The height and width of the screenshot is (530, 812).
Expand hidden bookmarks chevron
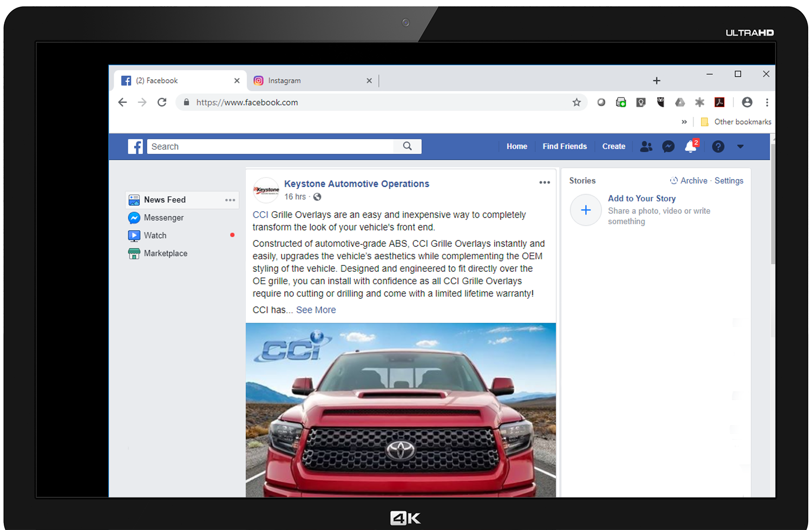tap(684, 122)
